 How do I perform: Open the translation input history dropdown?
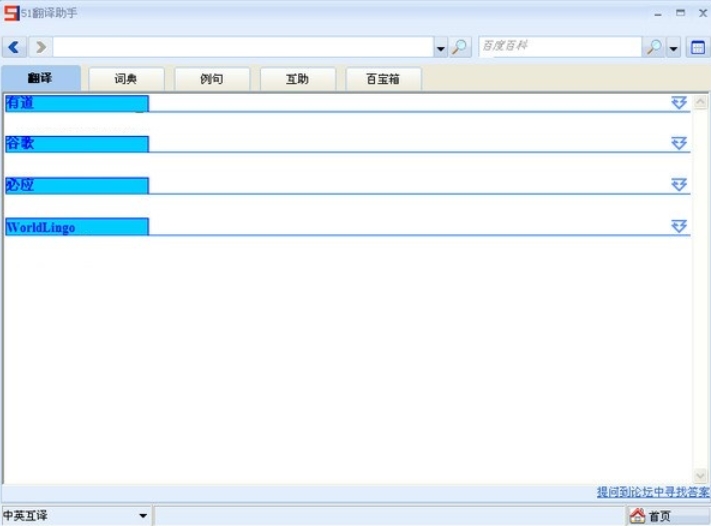[440, 48]
